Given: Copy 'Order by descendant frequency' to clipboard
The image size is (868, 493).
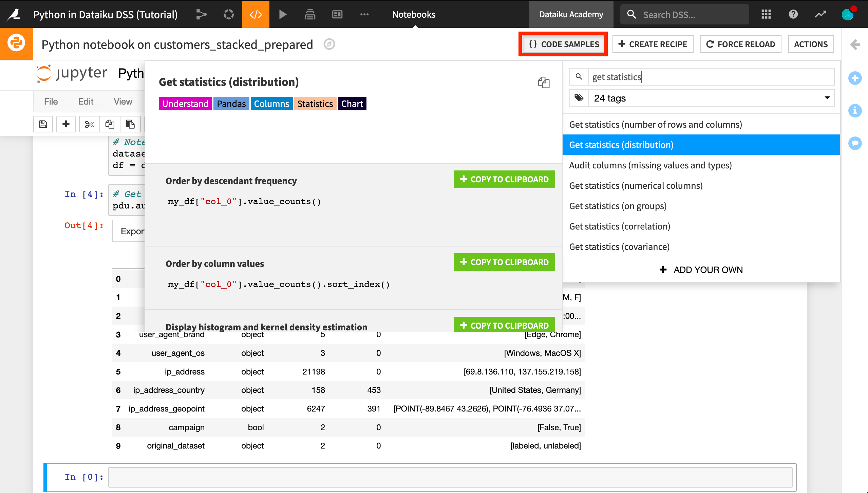Looking at the screenshot, I should 504,179.
